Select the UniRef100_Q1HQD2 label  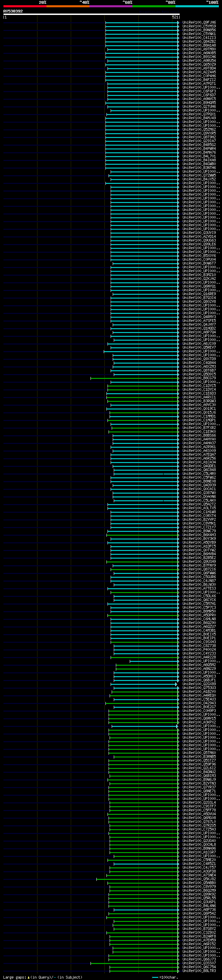pyautogui.click(x=199, y=328)
